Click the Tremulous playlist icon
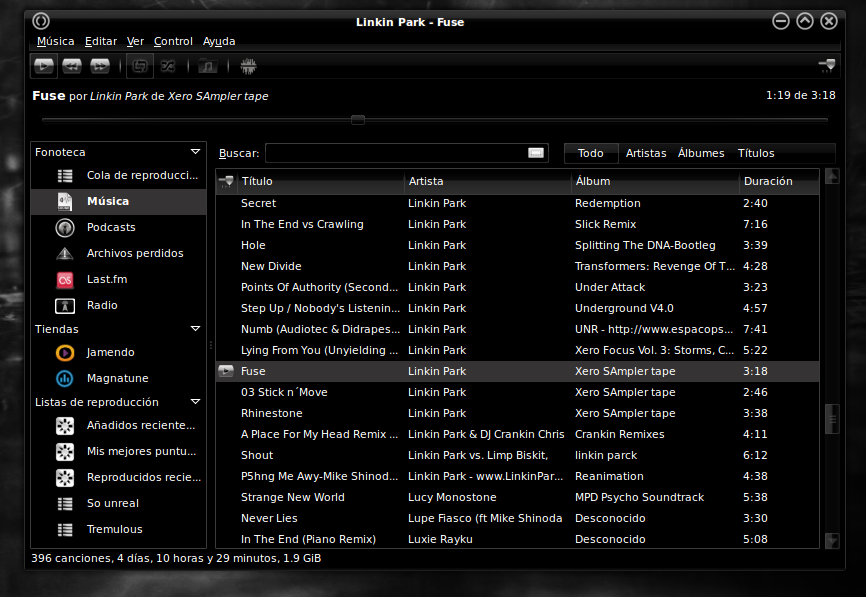This screenshot has width=866, height=597. click(65, 530)
